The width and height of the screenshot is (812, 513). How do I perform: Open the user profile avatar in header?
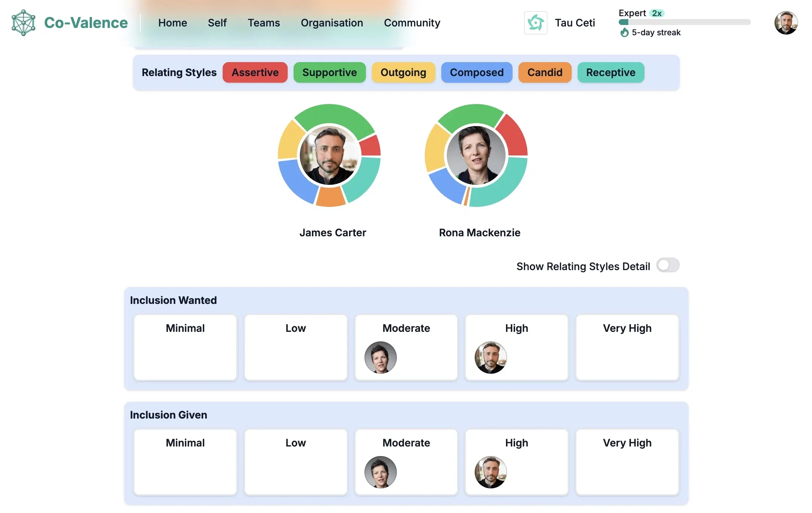tap(786, 23)
